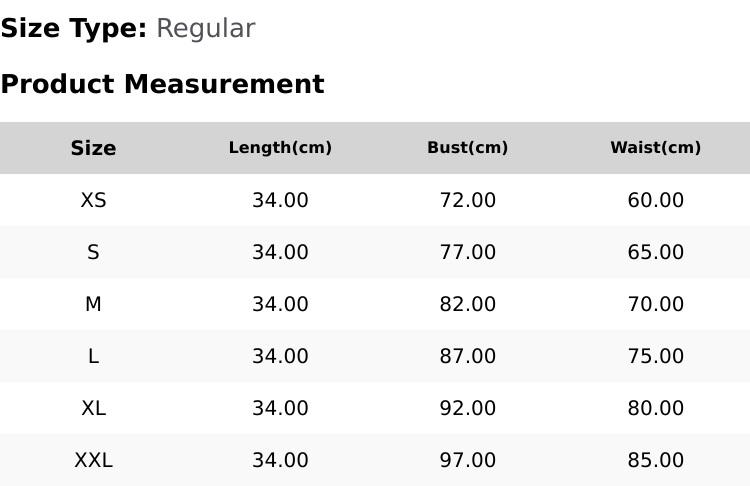
Task: Click the Bust(cm) column header
Action: pyautogui.click(x=468, y=148)
